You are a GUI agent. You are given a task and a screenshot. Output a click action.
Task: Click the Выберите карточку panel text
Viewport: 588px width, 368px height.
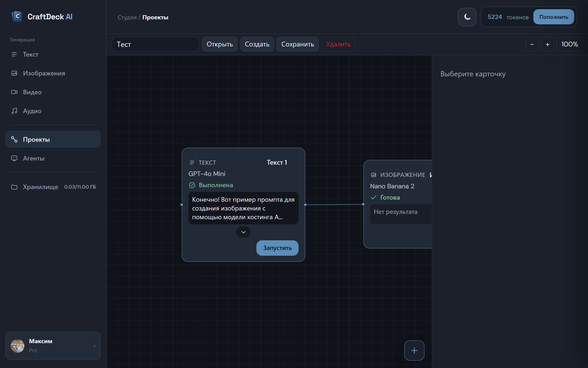[473, 74]
